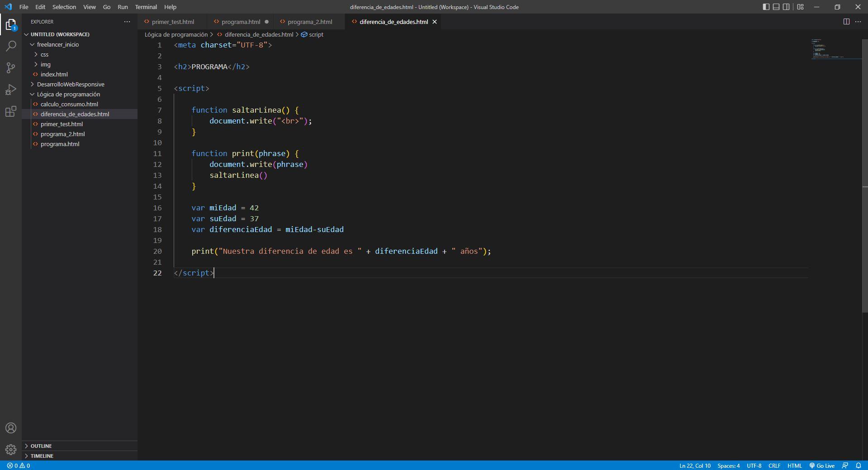Click Lógica de programación breadcrumb
This screenshot has height=470, width=868.
coord(176,34)
